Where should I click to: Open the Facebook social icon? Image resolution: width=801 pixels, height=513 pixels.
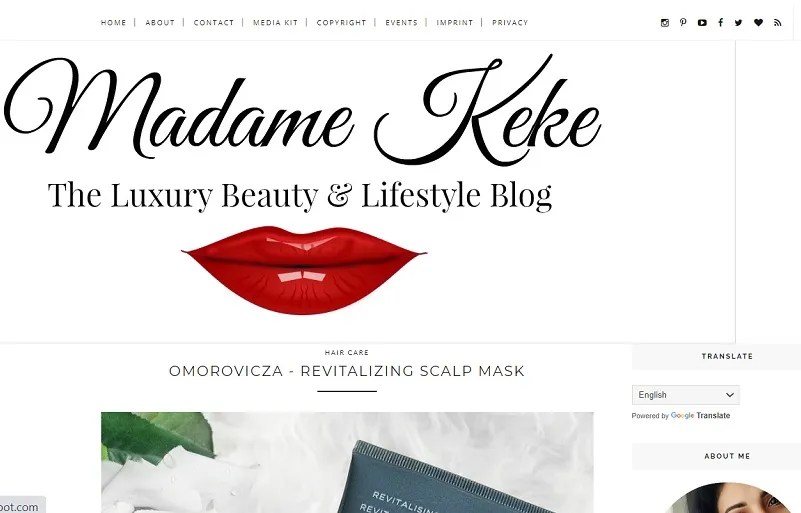click(720, 22)
